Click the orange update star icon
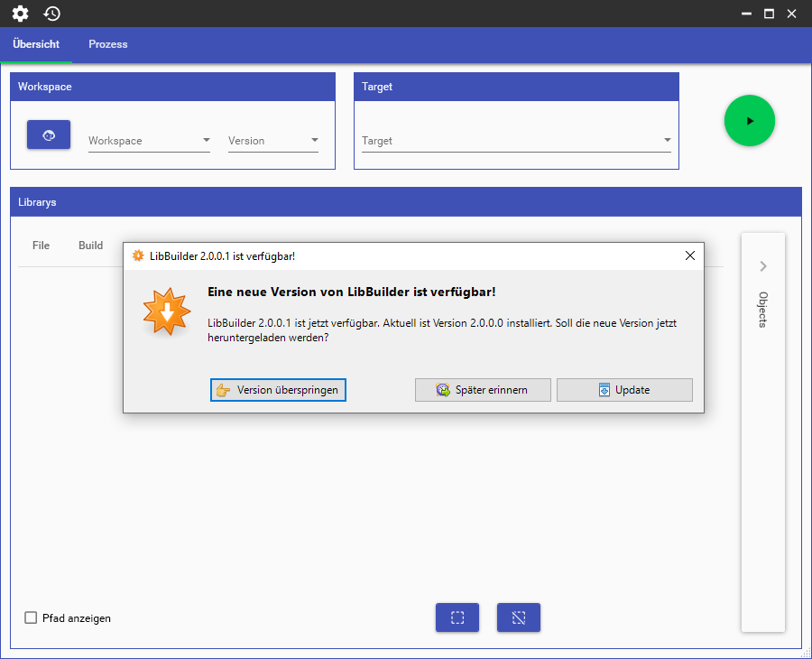The height and width of the screenshot is (659, 812). pyautogui.click(x=167, y=311)
